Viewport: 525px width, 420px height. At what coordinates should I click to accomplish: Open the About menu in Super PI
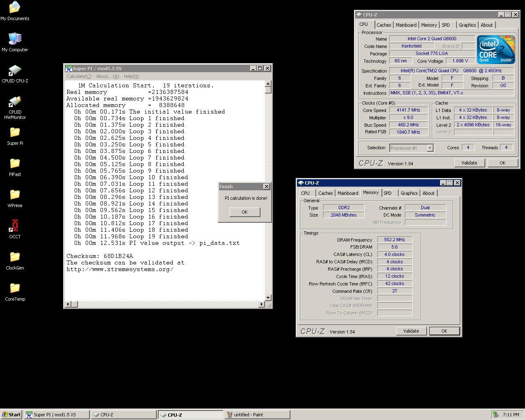click(107, 76)
